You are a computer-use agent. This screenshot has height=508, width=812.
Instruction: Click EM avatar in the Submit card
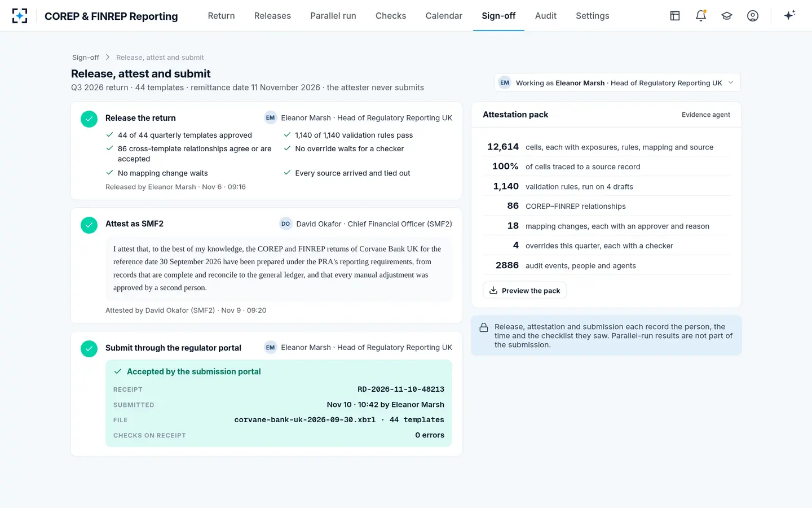click(271, 348)
